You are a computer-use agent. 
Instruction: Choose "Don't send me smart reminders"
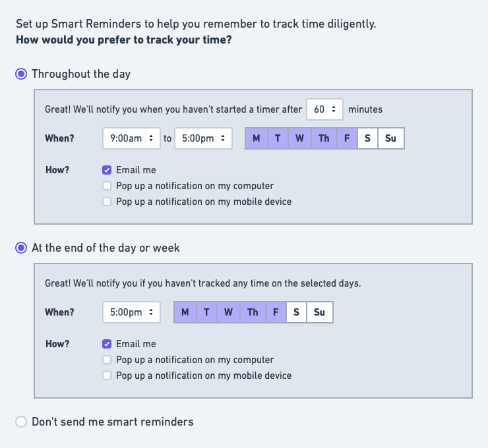[22, 422]
